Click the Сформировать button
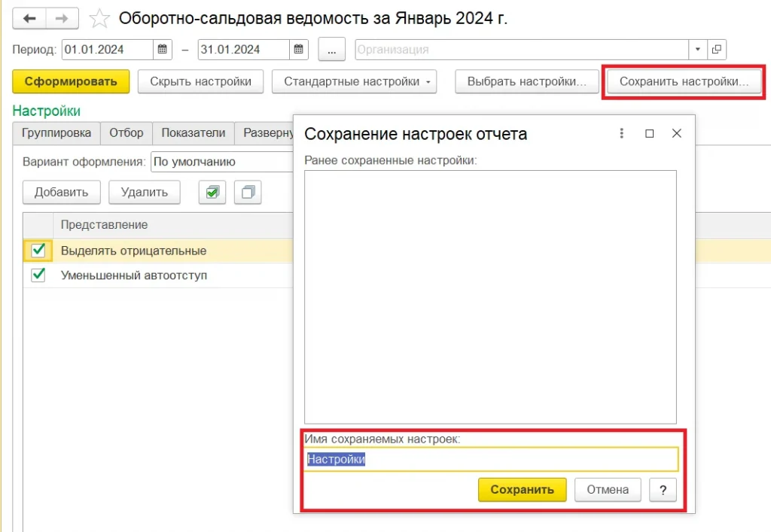This screenshot has width=771, height=532. [x=71, y=81]
